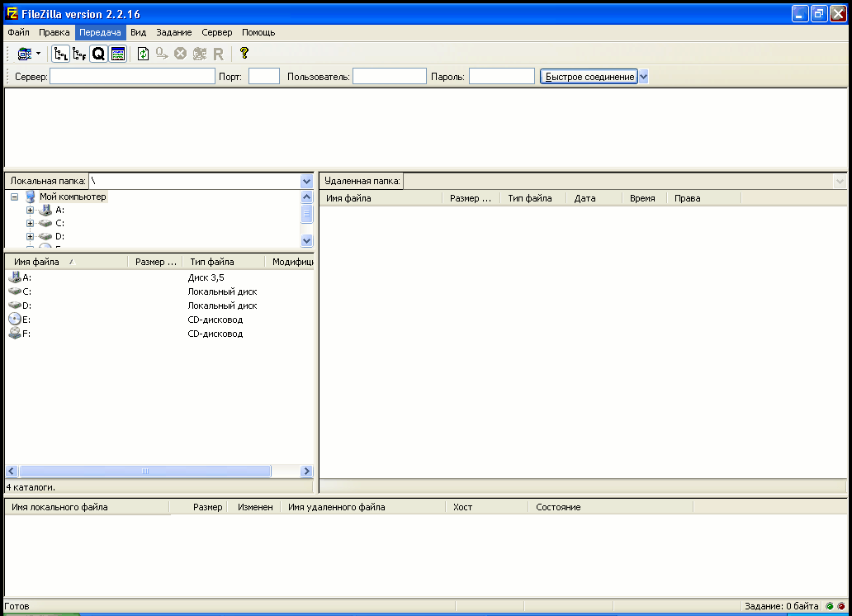Click the "Диск 3,5" type cell
The width and height of the screenshot is (852, 616).
206,277
